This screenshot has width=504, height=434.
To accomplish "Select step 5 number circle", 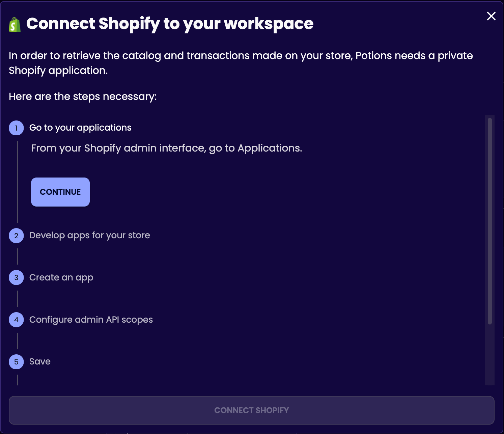I will click(x=16, y=362).
